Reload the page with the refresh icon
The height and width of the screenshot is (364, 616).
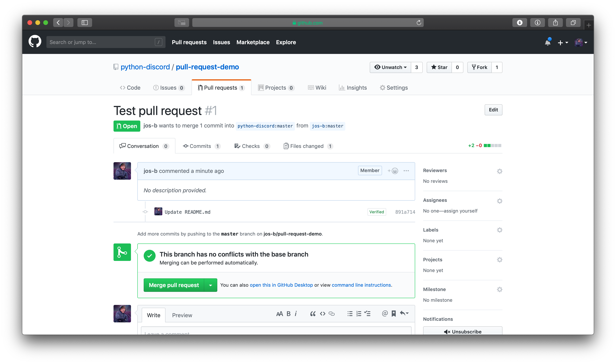tap(419, 23)
